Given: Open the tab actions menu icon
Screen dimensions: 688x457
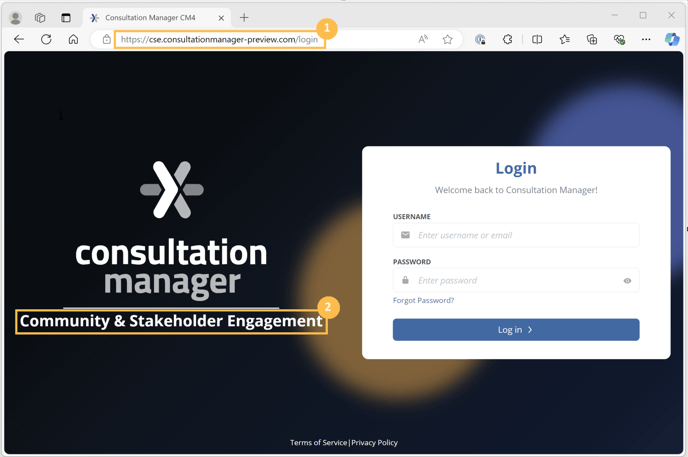Looking at the screenshot, I should point(66,18).
